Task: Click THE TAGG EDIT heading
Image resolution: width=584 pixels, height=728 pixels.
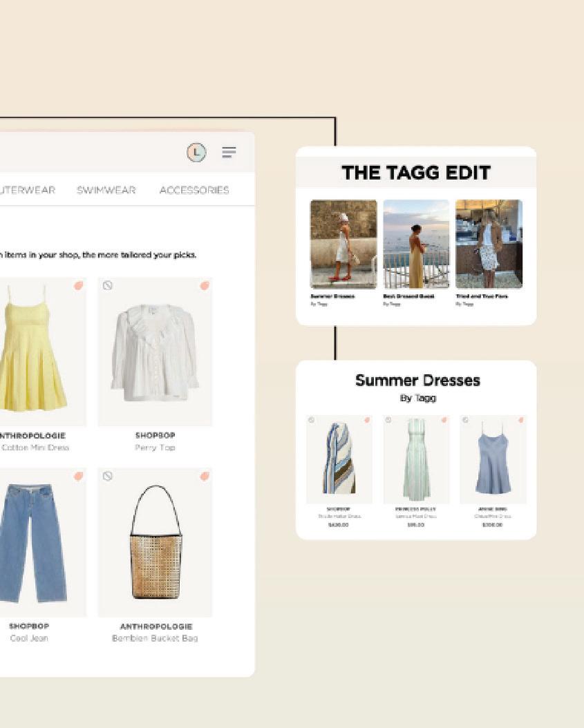Action: tap(416, 173)
